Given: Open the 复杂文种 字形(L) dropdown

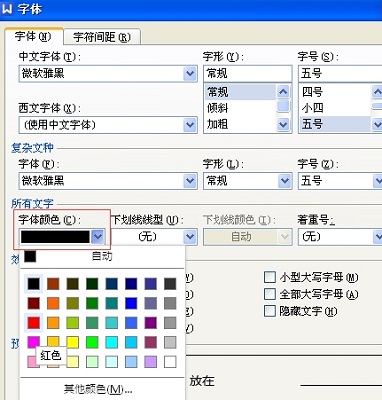Looking at the screenshot, I should [x=284, y=181].
